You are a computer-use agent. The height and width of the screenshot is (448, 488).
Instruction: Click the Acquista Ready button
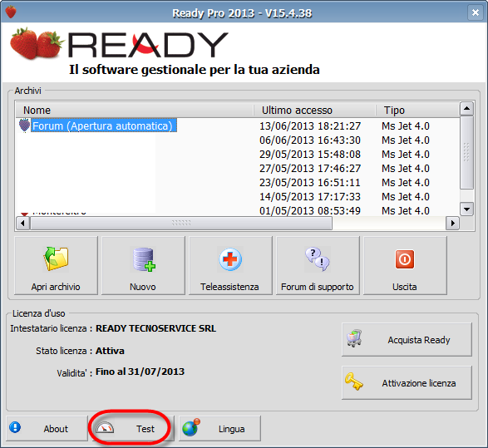point(407,339)
